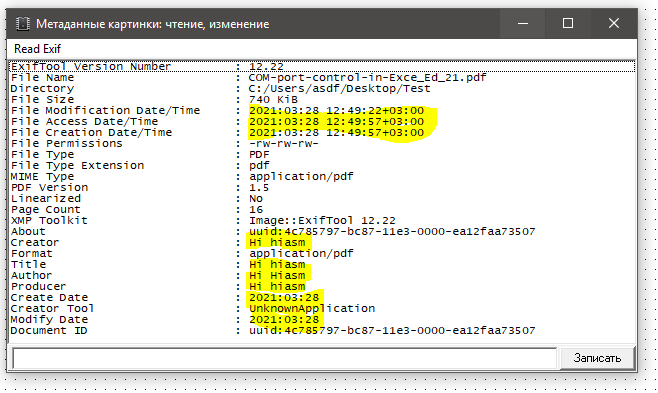Image resolution: width=658 pixels, height=393 pixels.
Task: Select the PDF Version row
Action: [x=322, y=187]
